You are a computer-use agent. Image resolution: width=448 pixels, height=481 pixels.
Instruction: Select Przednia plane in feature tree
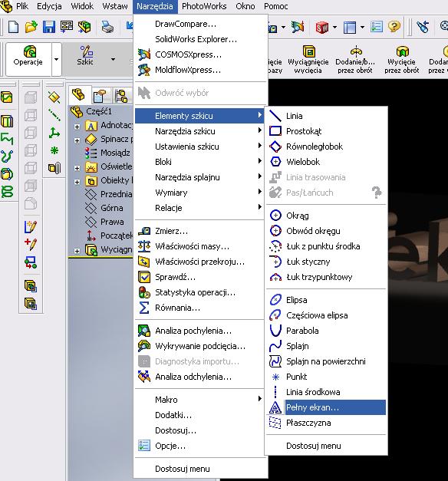click(x=109, y=194)
